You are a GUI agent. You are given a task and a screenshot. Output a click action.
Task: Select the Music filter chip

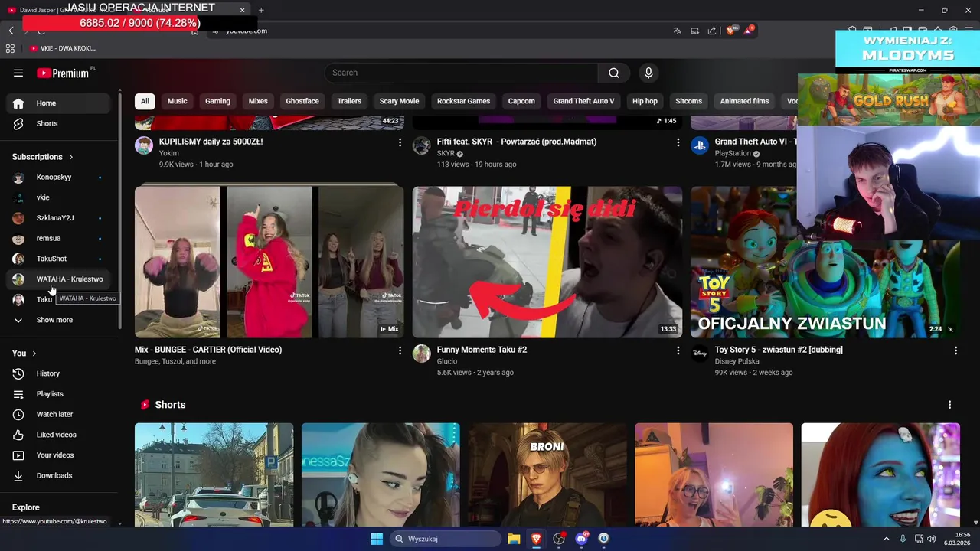(177, 101)
